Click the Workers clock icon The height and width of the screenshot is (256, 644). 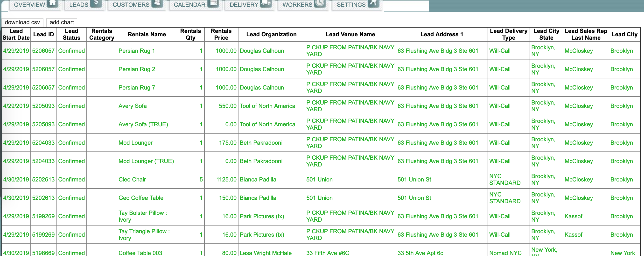pos(320,3)
